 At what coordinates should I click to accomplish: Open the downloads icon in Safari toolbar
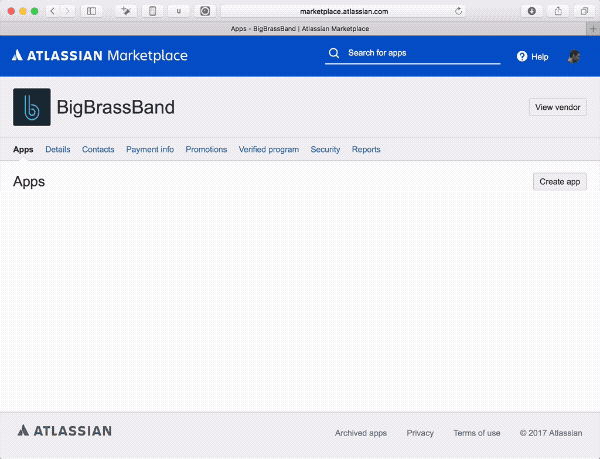[532, 11]
